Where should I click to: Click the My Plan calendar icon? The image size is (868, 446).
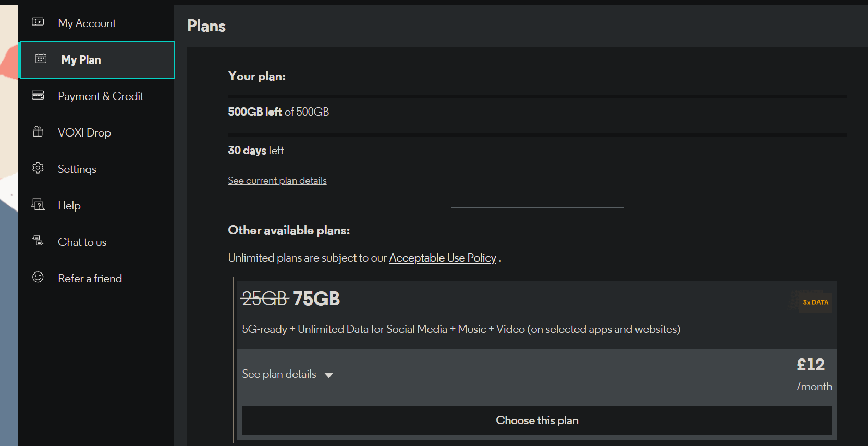click(x=41, y=59)
